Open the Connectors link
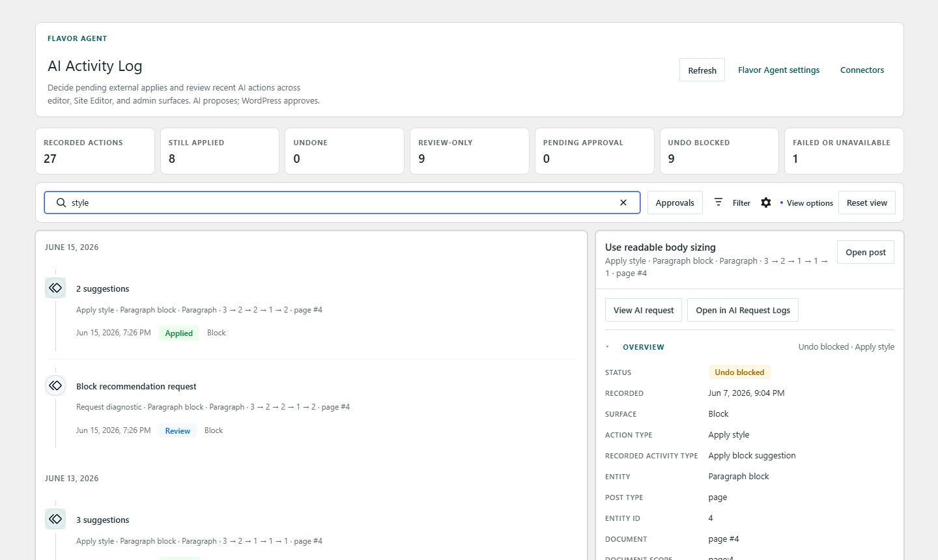Viewport: 938px width, 560px height. pyautogui.click(x=862, y=70)
